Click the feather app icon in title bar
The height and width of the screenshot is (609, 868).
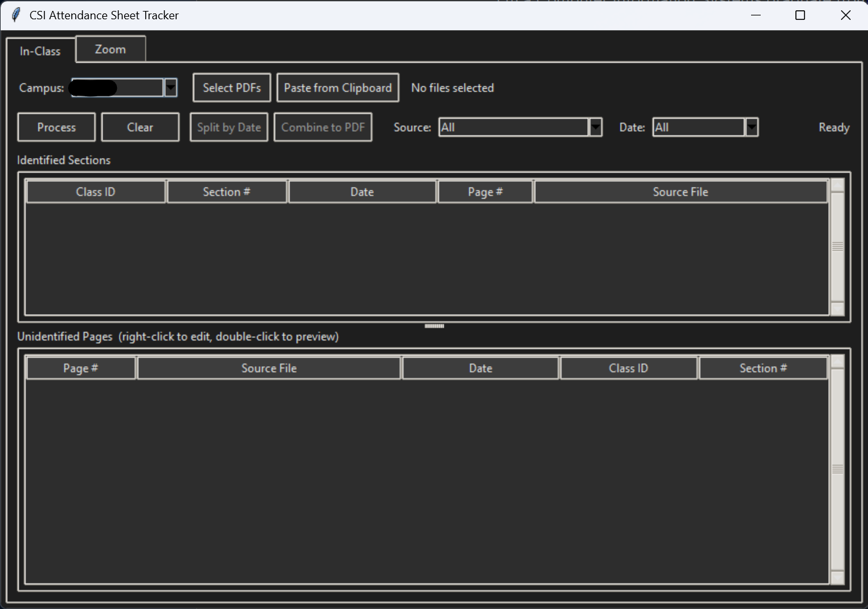[x=15, y=15]
